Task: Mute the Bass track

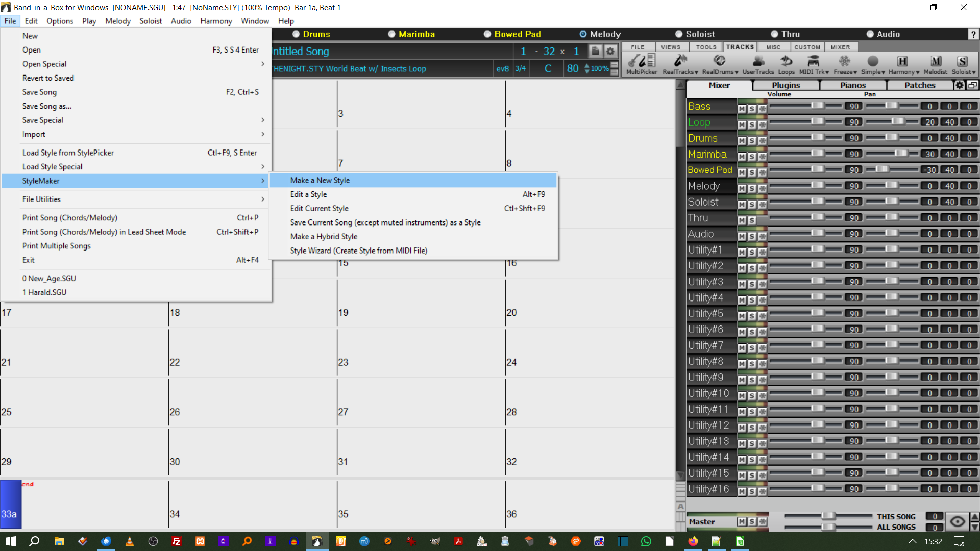Action: pyautogui.click(x=742, y=109)
